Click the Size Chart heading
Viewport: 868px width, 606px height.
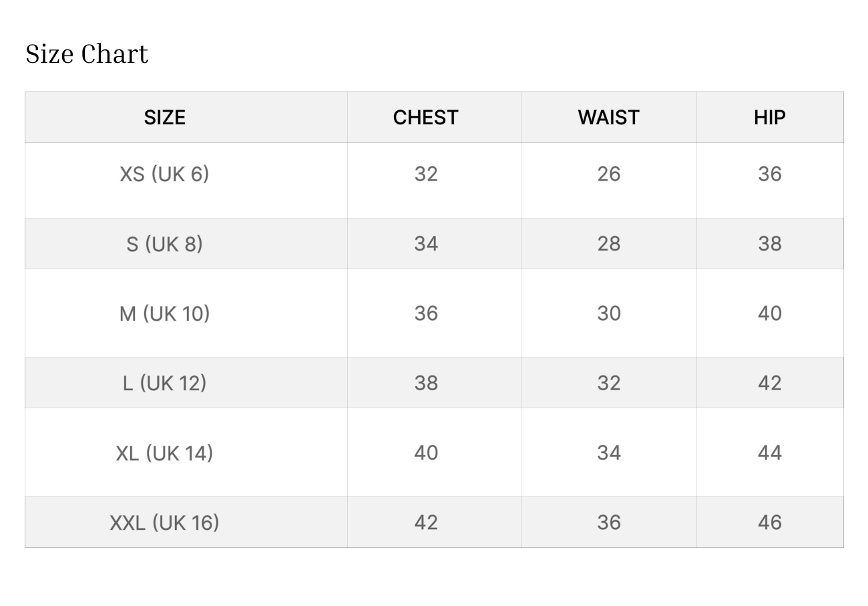coord(87,54)
